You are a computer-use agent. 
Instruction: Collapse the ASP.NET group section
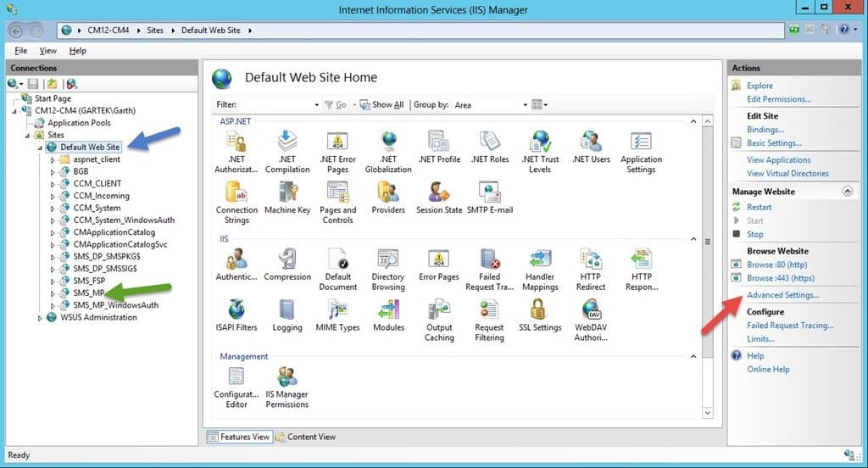point(693,121)
